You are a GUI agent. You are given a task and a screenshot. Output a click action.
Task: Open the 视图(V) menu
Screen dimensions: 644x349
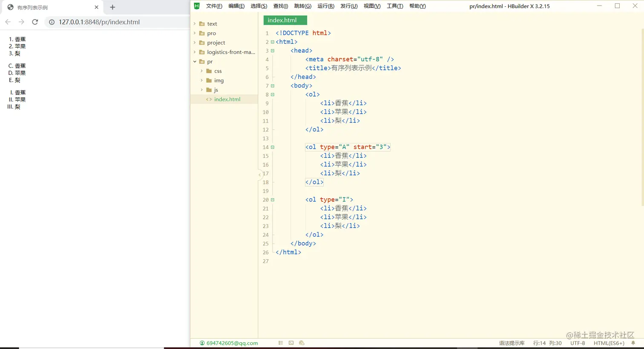coord(372,6)
